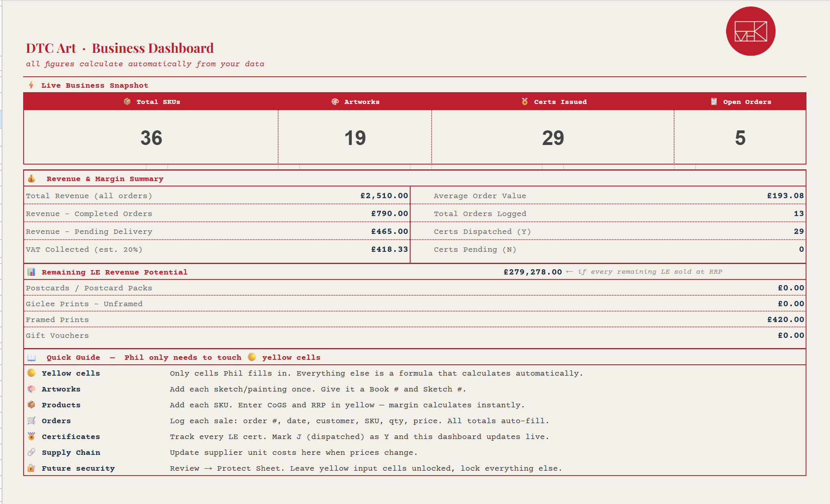Screen dimensions: 830x504
Task: Click the medal icon beside Certs Issued
Action: click(x=524, y=102)
